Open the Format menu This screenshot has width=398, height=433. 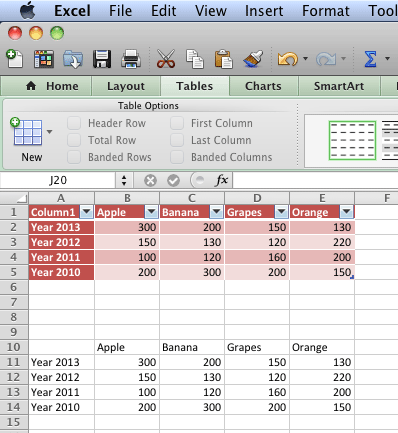pyautogui.click(x=326, y=11)
